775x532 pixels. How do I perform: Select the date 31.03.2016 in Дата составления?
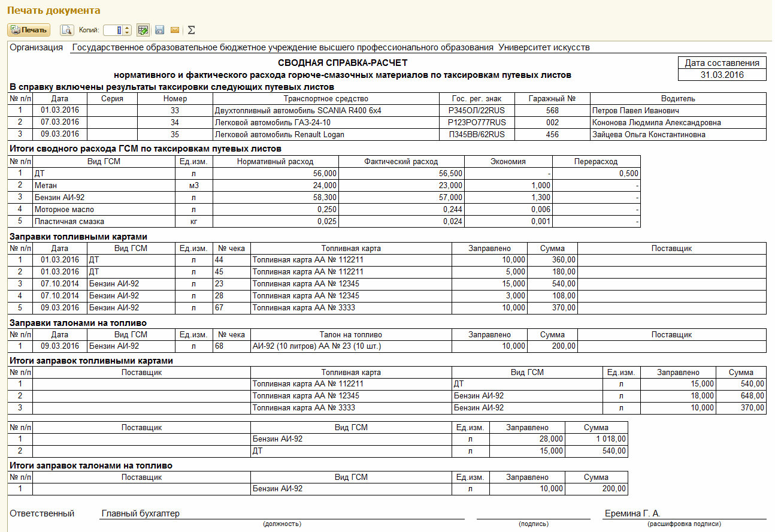(x=722, y=75)
